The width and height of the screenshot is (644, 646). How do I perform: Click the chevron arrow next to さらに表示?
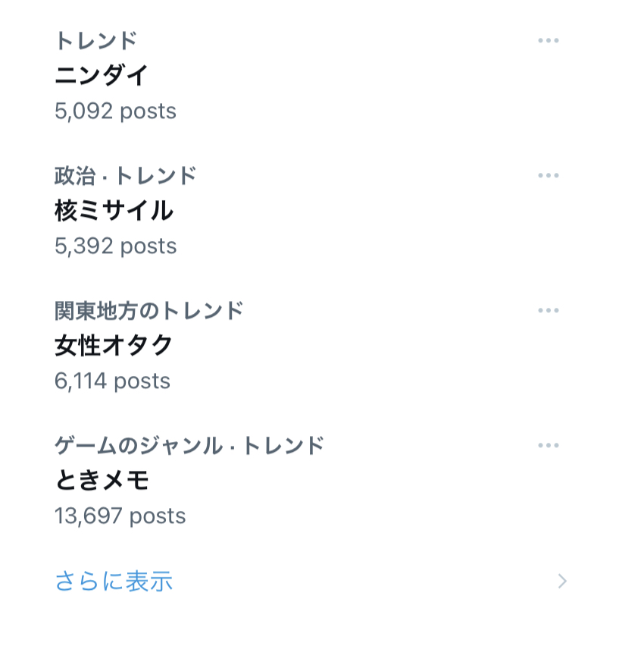tap(562, 582)
